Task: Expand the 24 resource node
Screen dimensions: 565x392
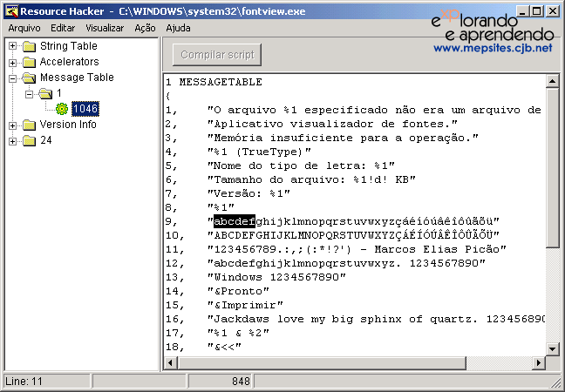Action: (12, 141)
